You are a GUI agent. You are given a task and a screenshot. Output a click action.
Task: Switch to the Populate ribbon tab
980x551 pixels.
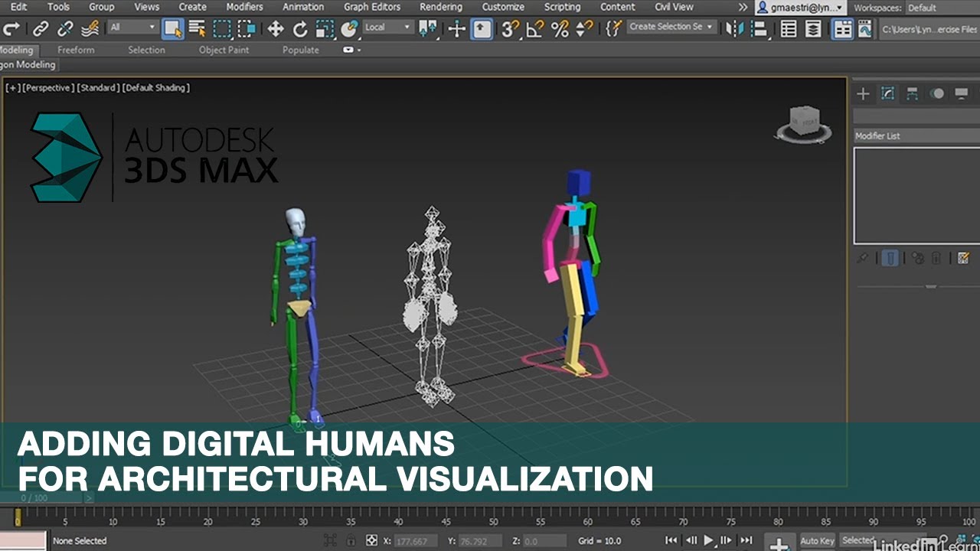click(300, 50)
